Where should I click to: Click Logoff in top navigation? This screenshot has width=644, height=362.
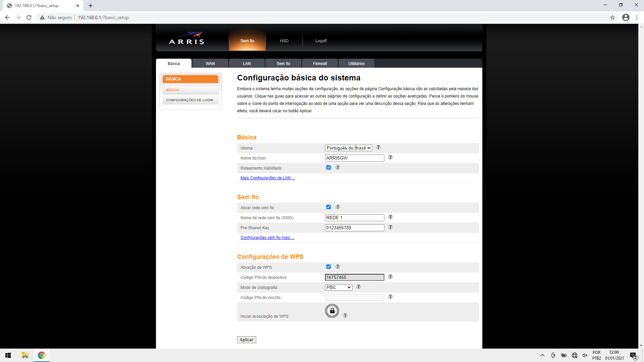(x=321, y=41)
